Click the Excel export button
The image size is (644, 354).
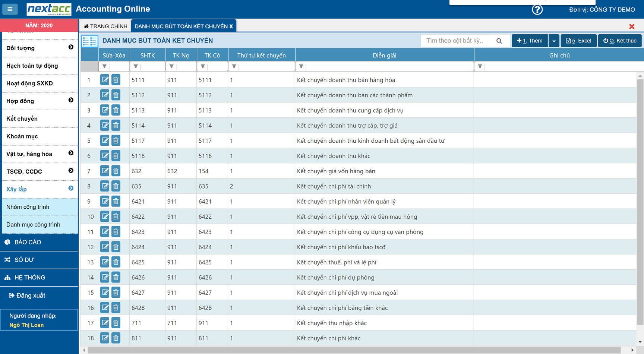point(578,41)
